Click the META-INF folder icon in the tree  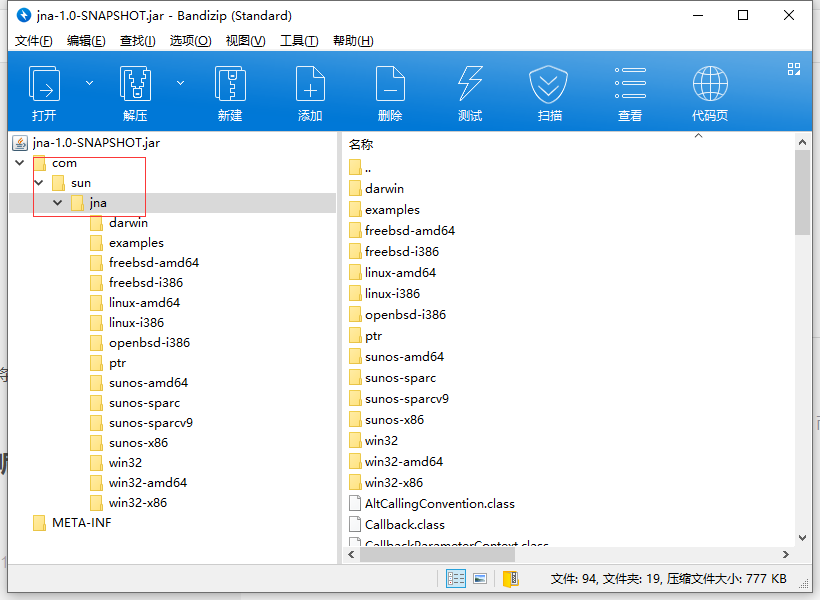pos(39,523)
